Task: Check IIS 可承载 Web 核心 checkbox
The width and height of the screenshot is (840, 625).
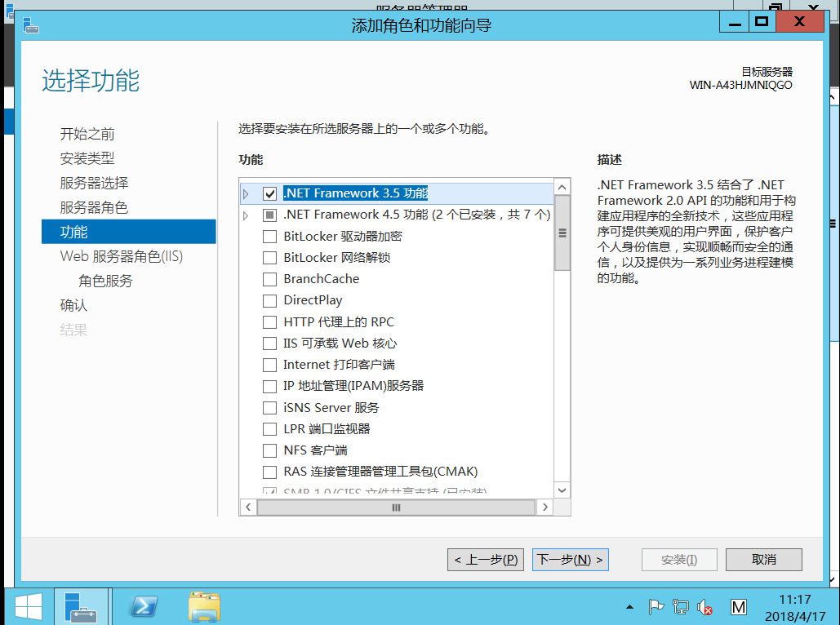Action: click(270, 344)
